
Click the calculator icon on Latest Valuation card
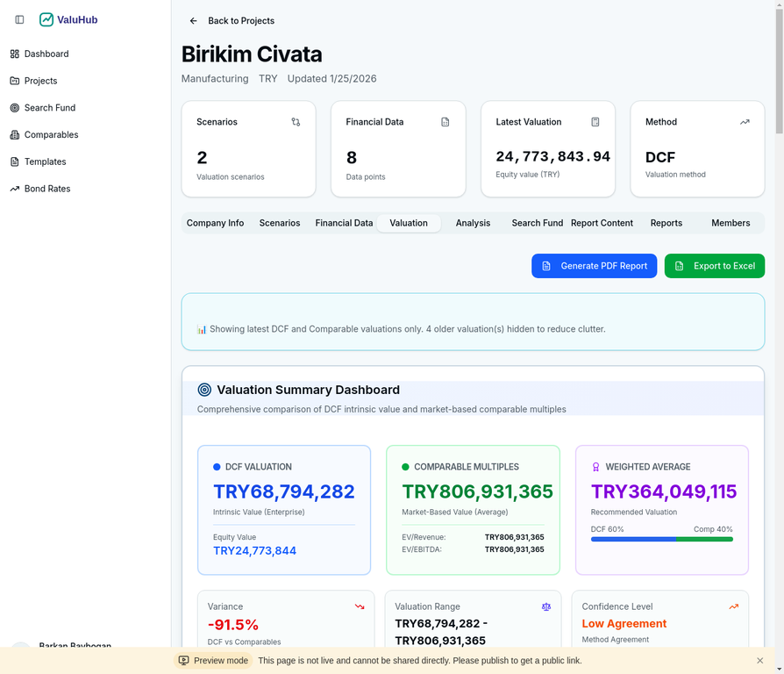(x=595, y=122)
